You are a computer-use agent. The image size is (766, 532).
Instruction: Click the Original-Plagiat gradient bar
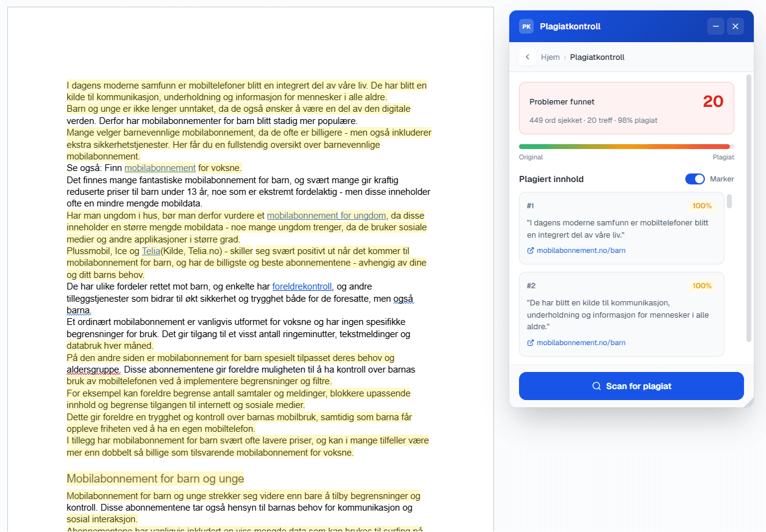(624, 146)
